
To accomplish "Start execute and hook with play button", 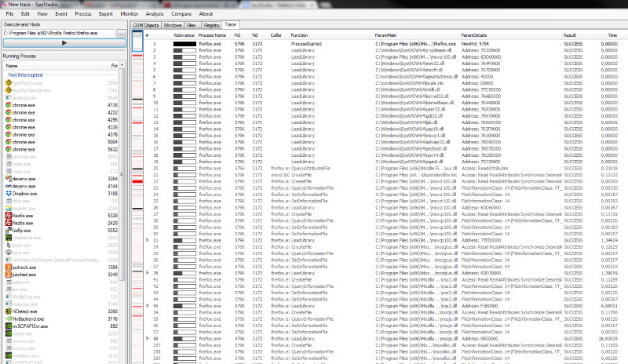I will pyautogui.click(x=64, y=43).
